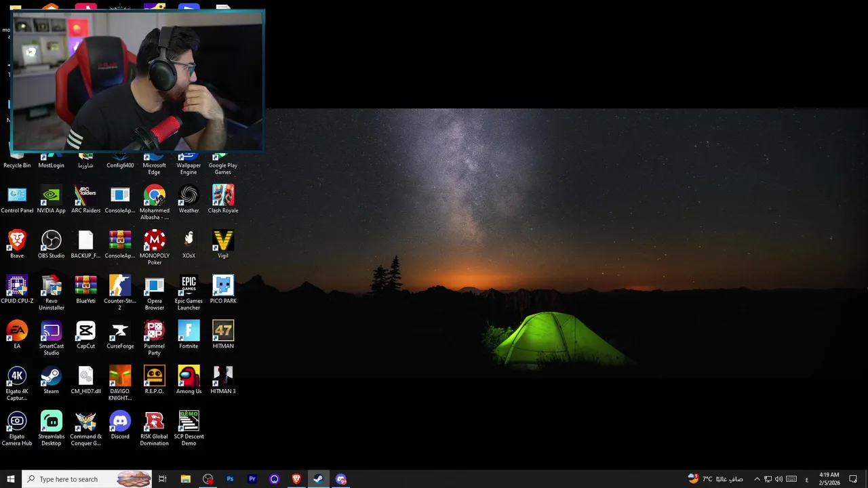Open the Vigil game shortcut
868x488 pixels.
(223, 245)
